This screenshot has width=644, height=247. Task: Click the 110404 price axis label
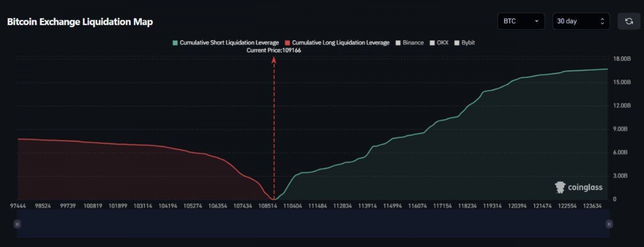pyautogui.click(x=292, y=206)
